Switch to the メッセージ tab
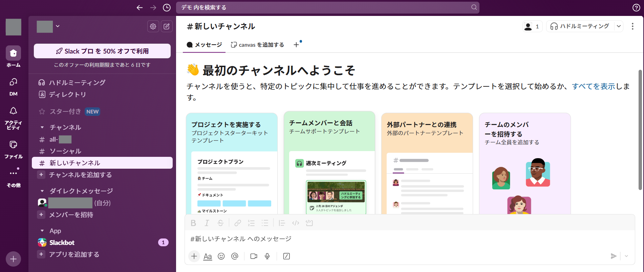The width and height of the screenshot is (644, 272). click(204, 45)
